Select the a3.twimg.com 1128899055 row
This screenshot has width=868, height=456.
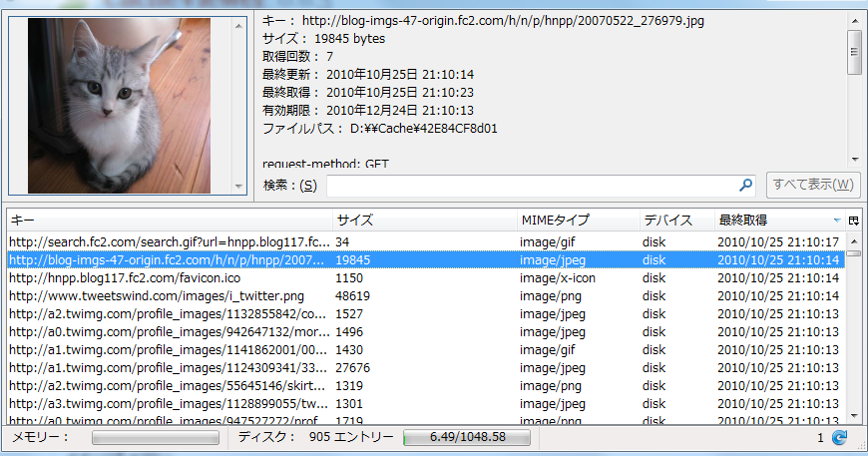[426, 404]
